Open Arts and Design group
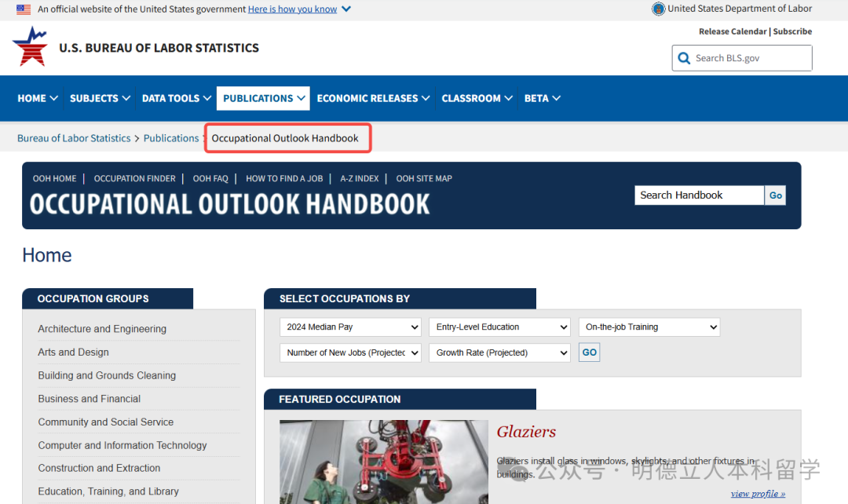The image size is (848, 504). coord(74,352)
